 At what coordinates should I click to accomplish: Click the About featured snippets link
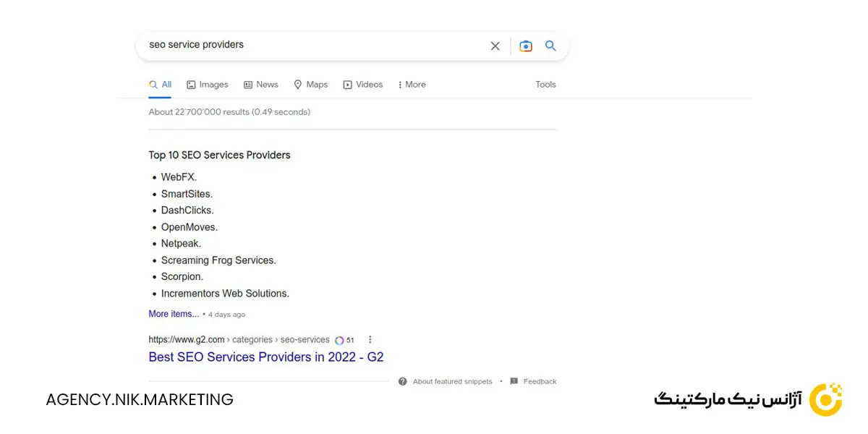(452, 381)
